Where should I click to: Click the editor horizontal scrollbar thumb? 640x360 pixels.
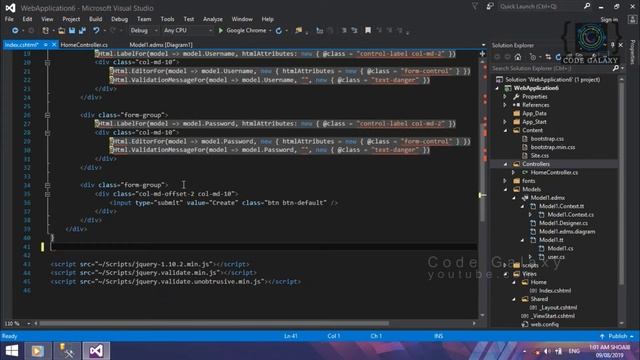tap(214, 323)
